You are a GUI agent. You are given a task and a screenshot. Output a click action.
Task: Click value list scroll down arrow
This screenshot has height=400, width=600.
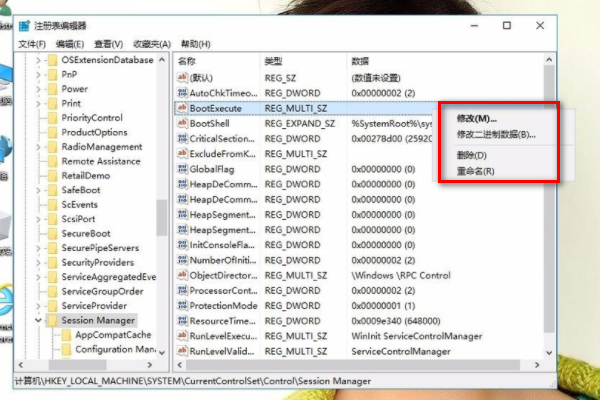549,353
